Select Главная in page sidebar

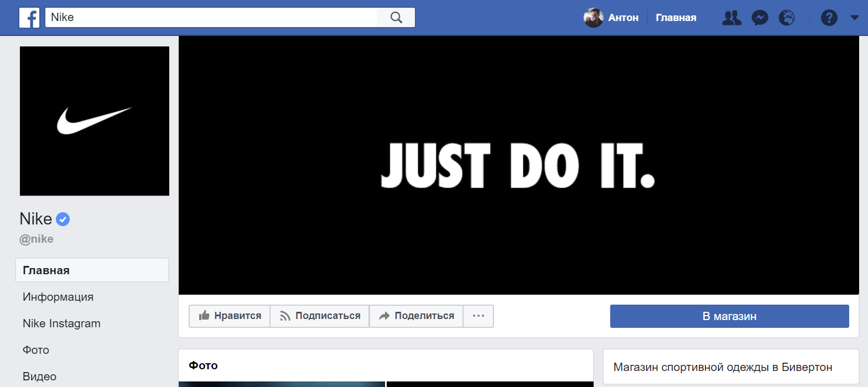tap(92, 270)
